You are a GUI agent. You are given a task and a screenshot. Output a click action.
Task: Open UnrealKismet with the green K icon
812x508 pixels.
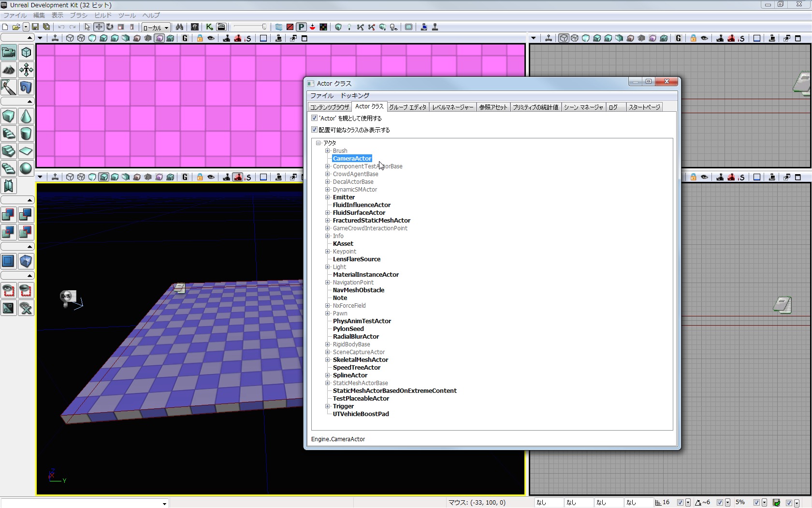pos(209,27)
